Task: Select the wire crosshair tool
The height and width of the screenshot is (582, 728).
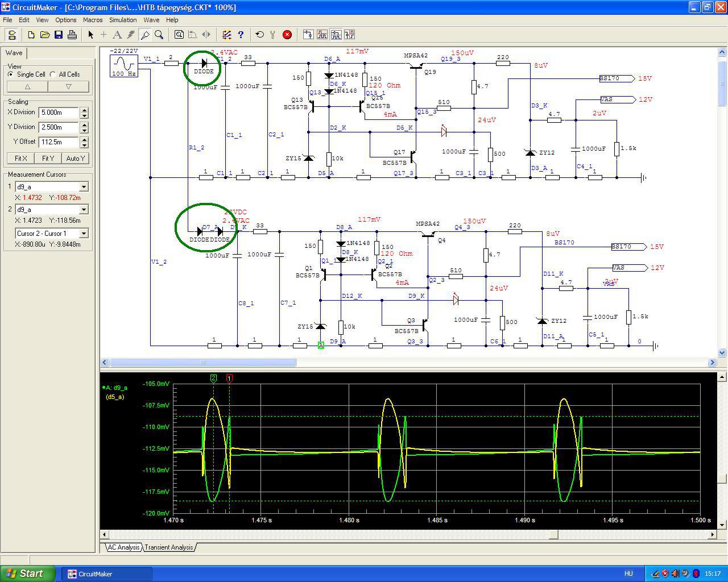Action: pos(104,35)
